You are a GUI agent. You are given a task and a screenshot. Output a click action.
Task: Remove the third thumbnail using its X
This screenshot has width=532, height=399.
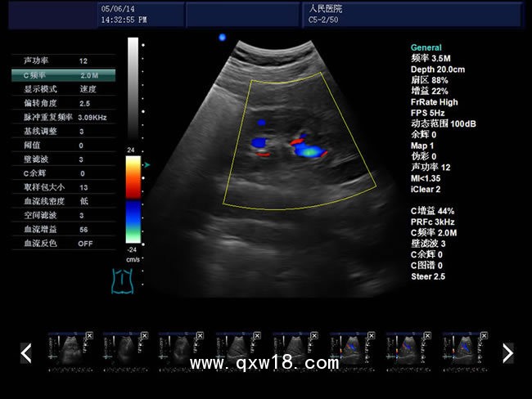pyautogui.click(x=201, y=336)
